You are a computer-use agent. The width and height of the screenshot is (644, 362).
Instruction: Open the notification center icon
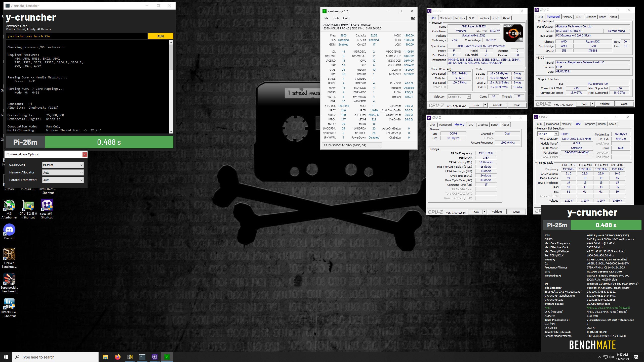click(x=636, y=357)
